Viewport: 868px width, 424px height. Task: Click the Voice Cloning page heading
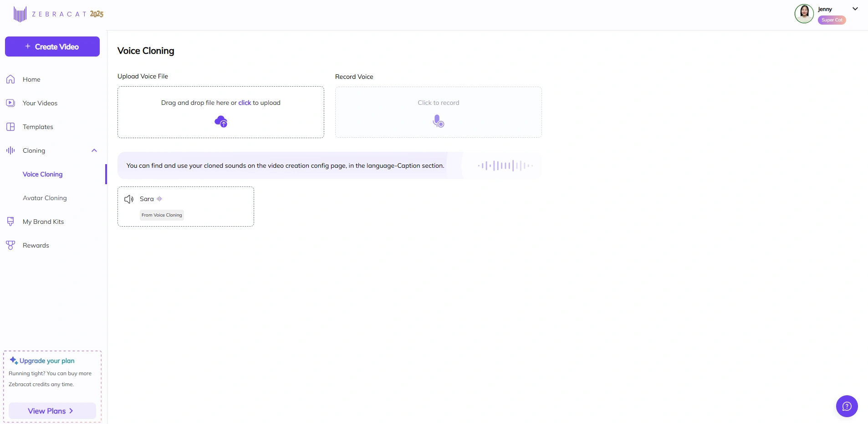pyautogui.click(x=146, y=51)
